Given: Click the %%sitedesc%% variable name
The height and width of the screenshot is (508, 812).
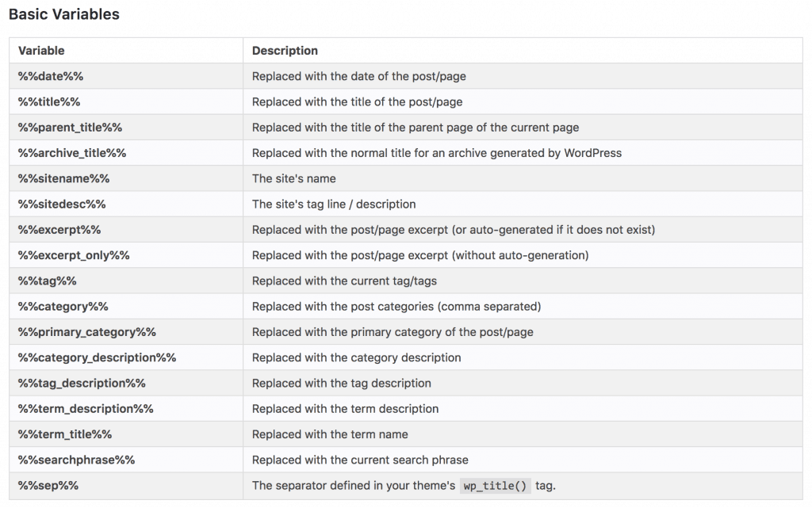Looking at the screenshot, I should pyautogui.click(x=62, y=204).
